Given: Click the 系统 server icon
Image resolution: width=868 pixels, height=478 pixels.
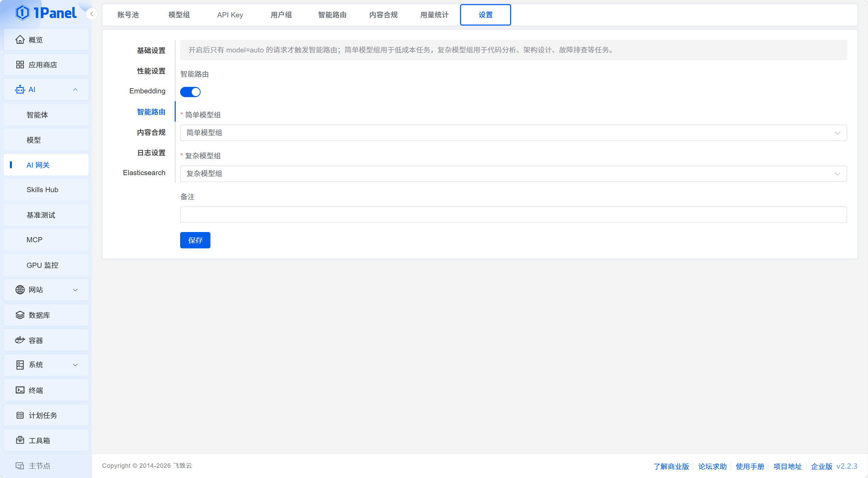Looking at the screenshot, I should (x=20, y=365).
